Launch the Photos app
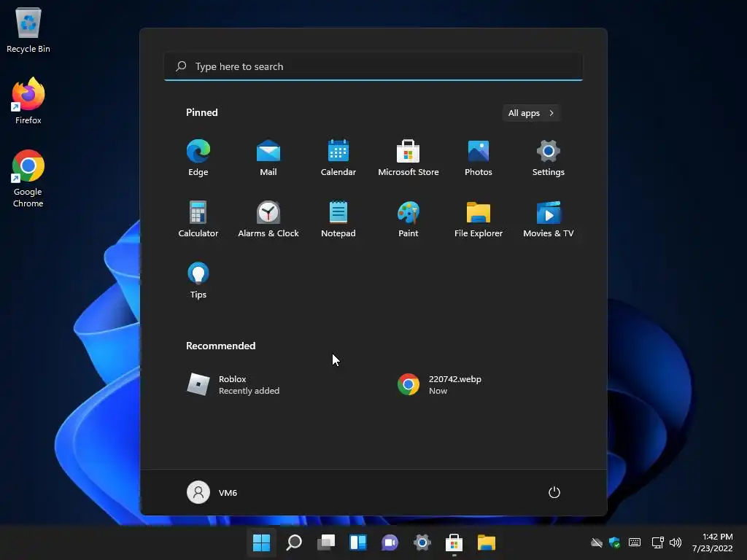 tap(479, 158)
